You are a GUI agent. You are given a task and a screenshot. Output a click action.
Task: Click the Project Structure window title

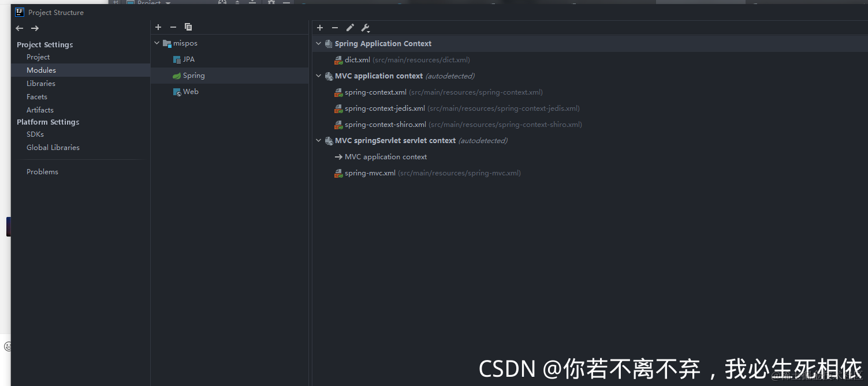tap(56, 13)
